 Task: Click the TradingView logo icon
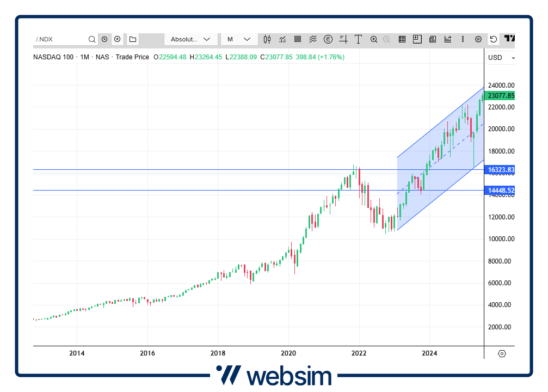pos(509,39)
